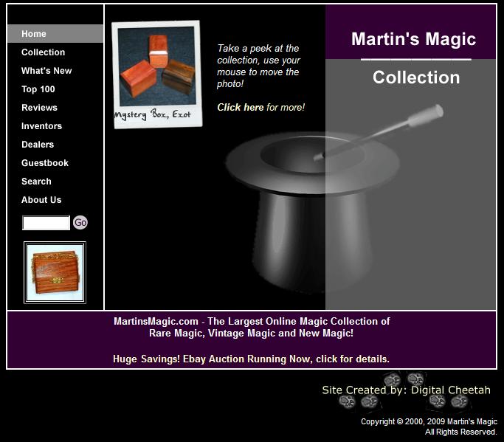Open the Digital Cheetah site credit link

[407, 390]
